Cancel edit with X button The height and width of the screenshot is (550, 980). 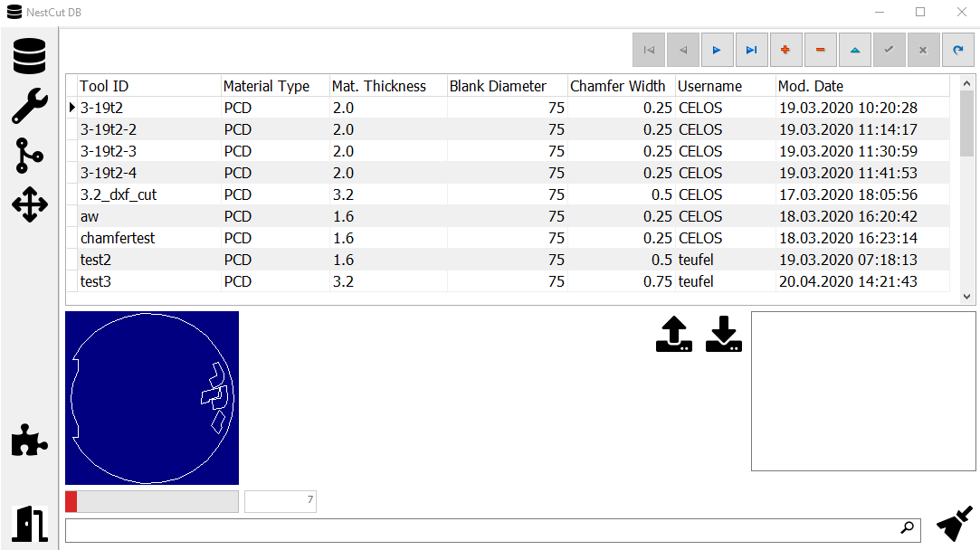click(x=923, y=50)
